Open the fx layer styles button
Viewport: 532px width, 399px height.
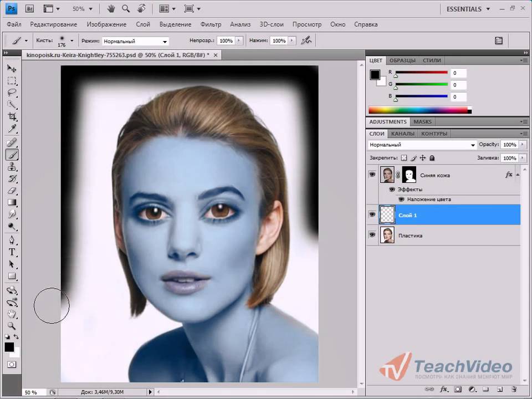pos(443,390)
